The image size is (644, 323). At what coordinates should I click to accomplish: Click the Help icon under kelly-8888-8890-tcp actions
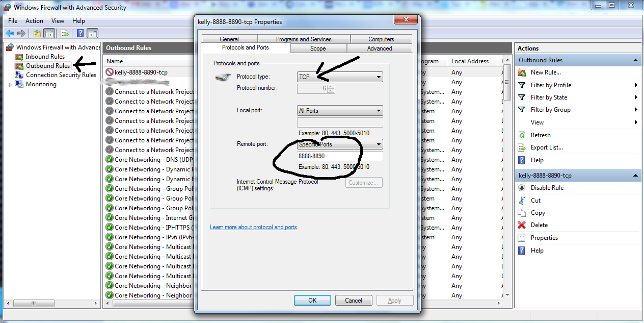pyautogui.click(x=522, y=251)
